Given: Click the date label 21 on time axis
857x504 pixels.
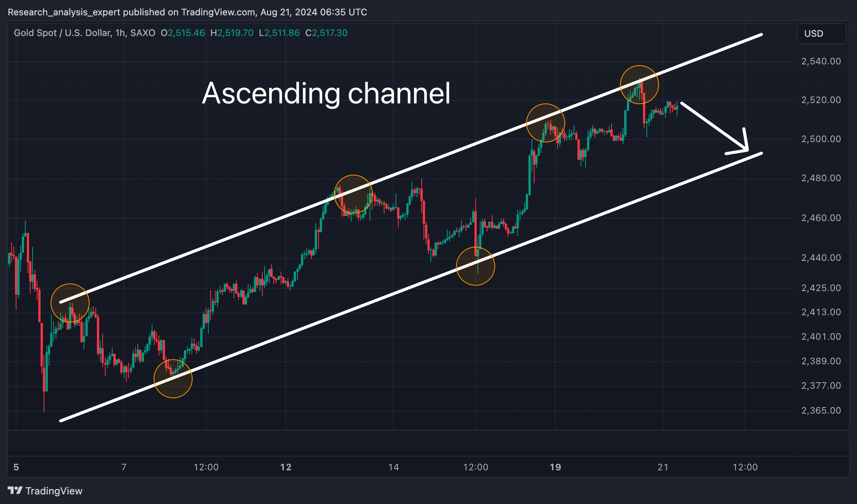Looking at the screenshot, I should (x=663, y=467).
